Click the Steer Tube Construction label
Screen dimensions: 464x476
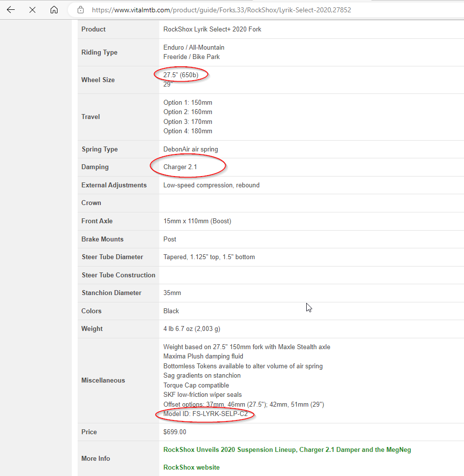[118, 275]
